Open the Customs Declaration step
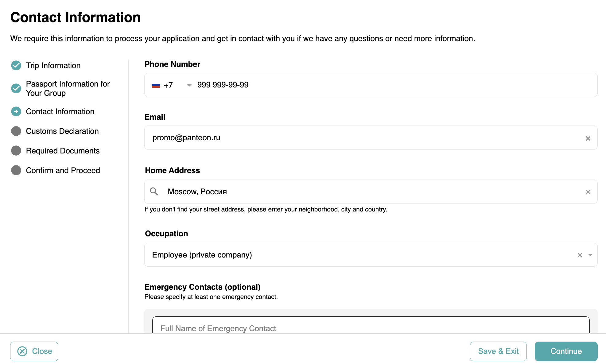Screen dimensions: 606x364 [62, 131]
